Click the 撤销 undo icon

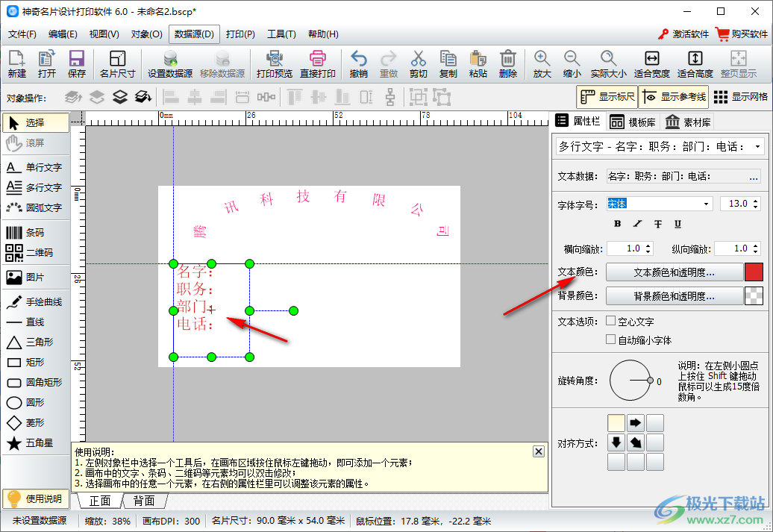point(358,64)
